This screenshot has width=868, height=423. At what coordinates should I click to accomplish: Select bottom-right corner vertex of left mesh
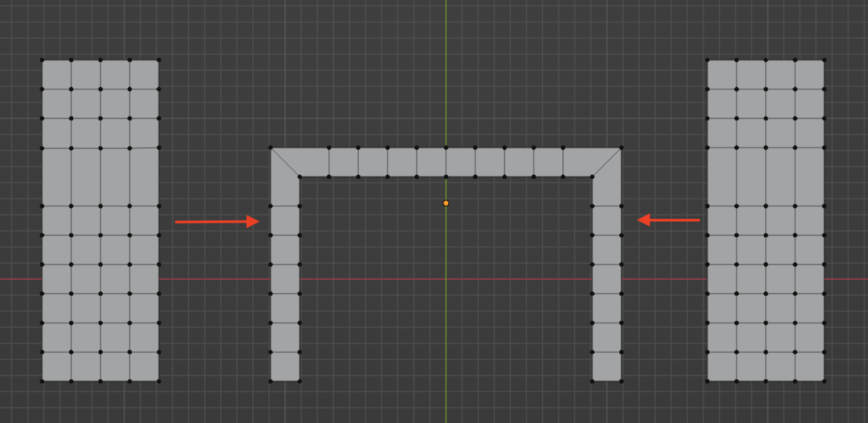tap(159, 381)
